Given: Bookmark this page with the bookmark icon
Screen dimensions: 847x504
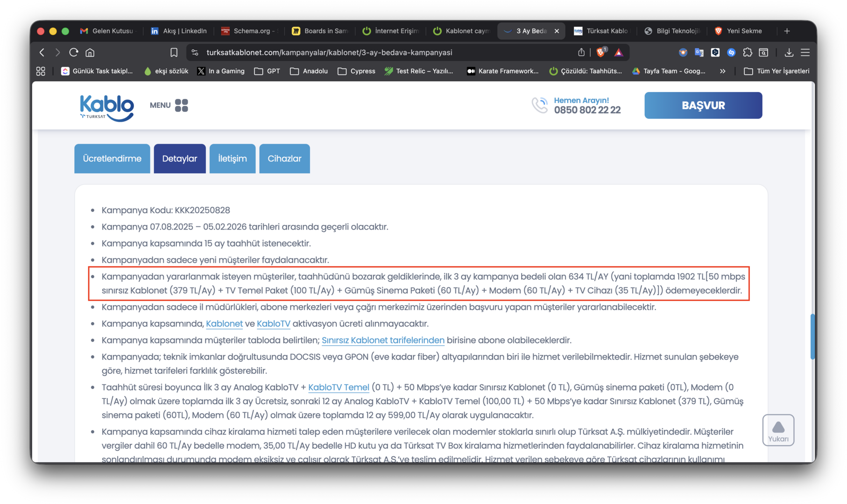Looking at the screenshot, I should (x=174, y=52).
